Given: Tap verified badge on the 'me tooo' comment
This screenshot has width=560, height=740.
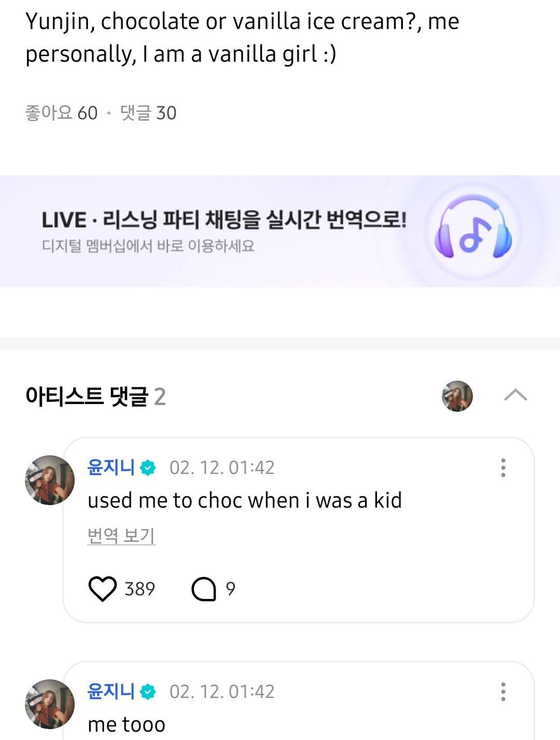Looking at the screenshot, I should coord(148,692).
